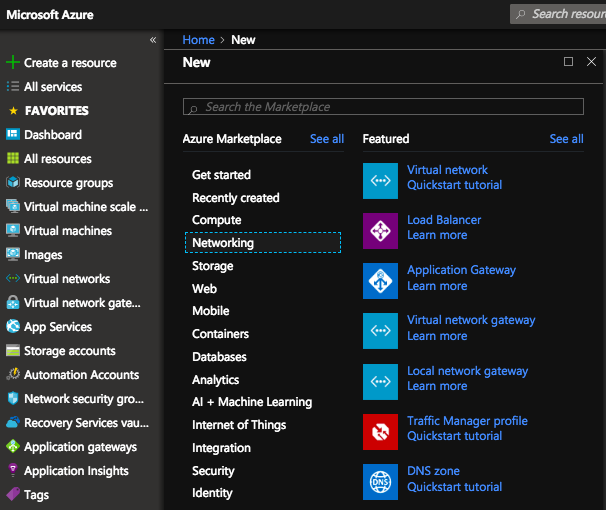606x510 pixels.
Task: Select the Integration category
Action: pyautogui.click(x=221, y=448)
